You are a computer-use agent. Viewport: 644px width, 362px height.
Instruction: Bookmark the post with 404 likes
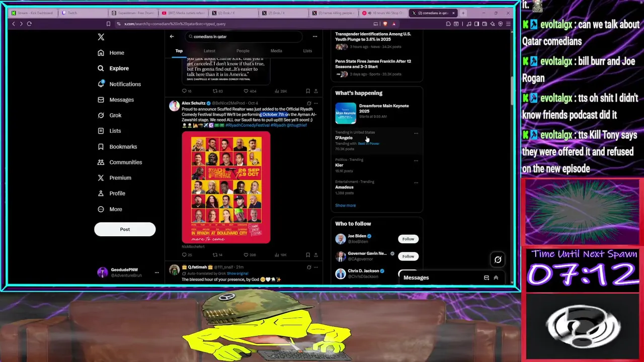point(308,91)
